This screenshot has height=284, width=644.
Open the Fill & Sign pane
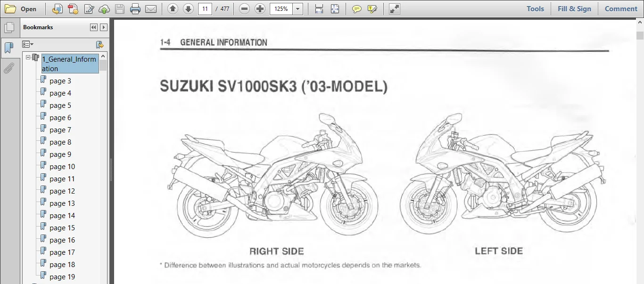click(574, 9)
